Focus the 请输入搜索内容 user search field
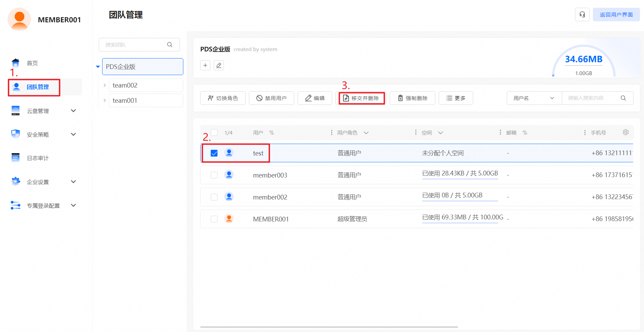 [598, 98]
